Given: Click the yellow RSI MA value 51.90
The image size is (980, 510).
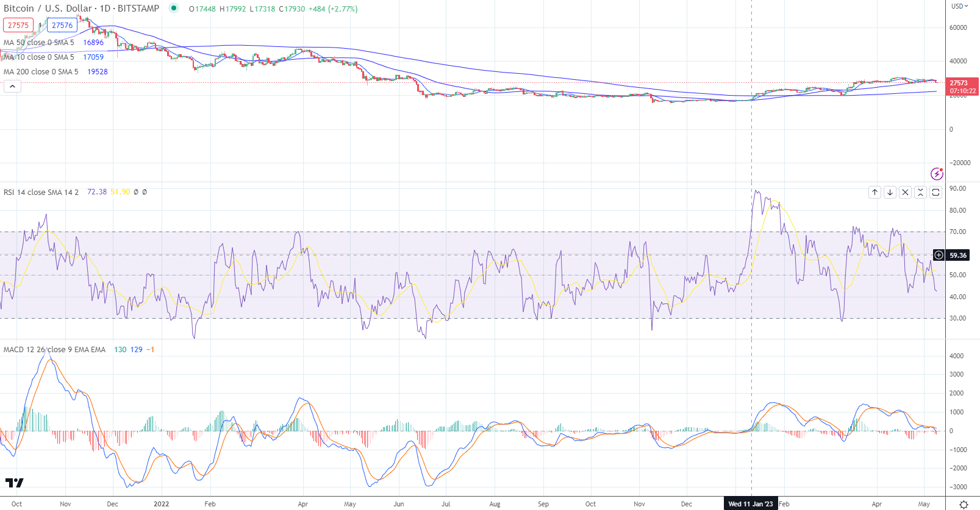Looking at the screenshot, I should coord(120,192).
